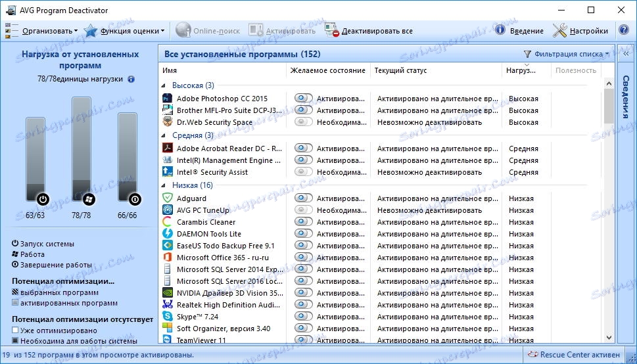Image resolution: width=637 pixels, height=364 pixels.
Task: Click the list scrollbar down arrow
Action: (x=609, y=337)
